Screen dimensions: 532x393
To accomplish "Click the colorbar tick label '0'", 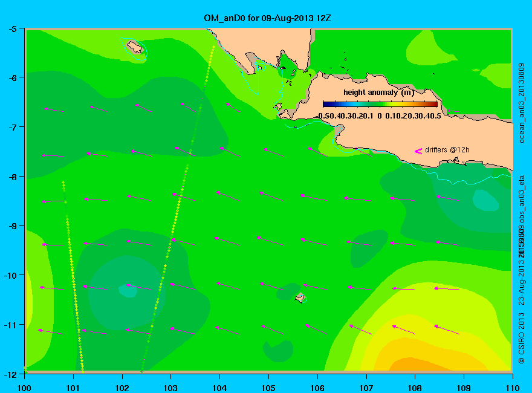I will coord(379,116).
